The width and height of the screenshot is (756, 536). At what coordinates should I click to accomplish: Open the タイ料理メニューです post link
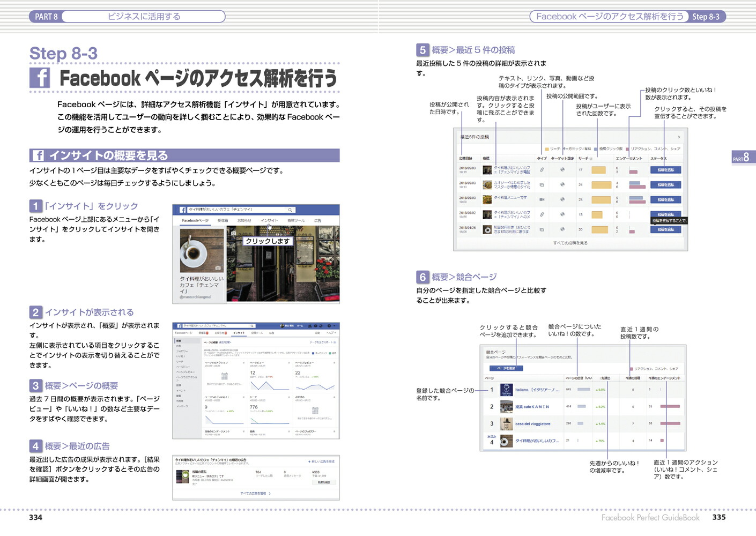[510, 197]
